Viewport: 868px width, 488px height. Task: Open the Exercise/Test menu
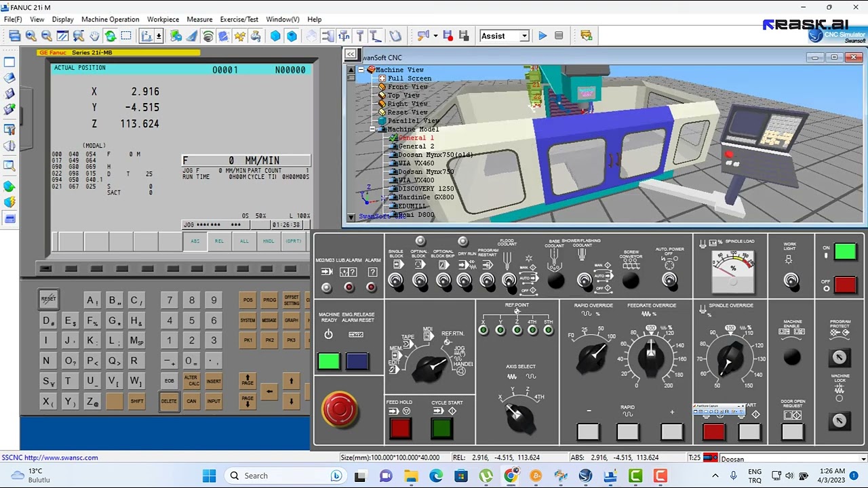point(239,20)
